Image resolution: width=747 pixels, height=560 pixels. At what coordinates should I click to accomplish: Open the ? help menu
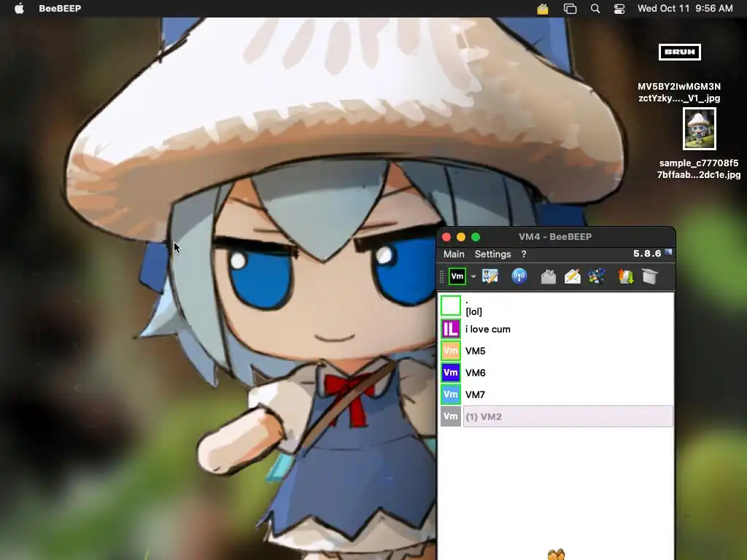[524, 254]
